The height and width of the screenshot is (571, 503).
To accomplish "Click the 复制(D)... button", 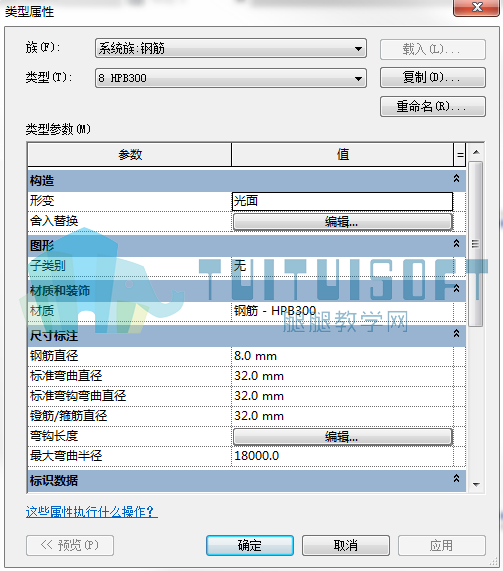I will click(432, 77).
